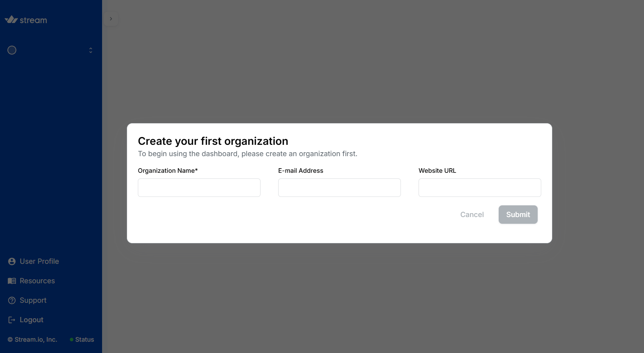Click the green Status indicator dot
Viewport: 644px width, 353px height.
(72, 340)
